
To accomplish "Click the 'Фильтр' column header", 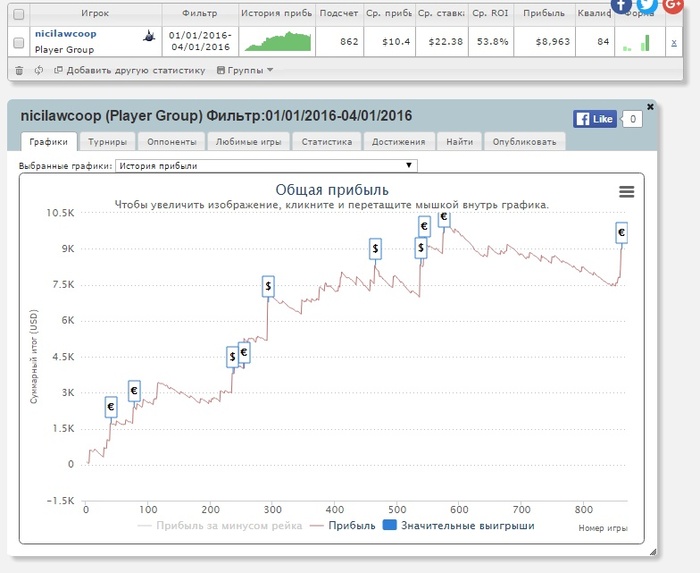I will (x=200, y=13).
